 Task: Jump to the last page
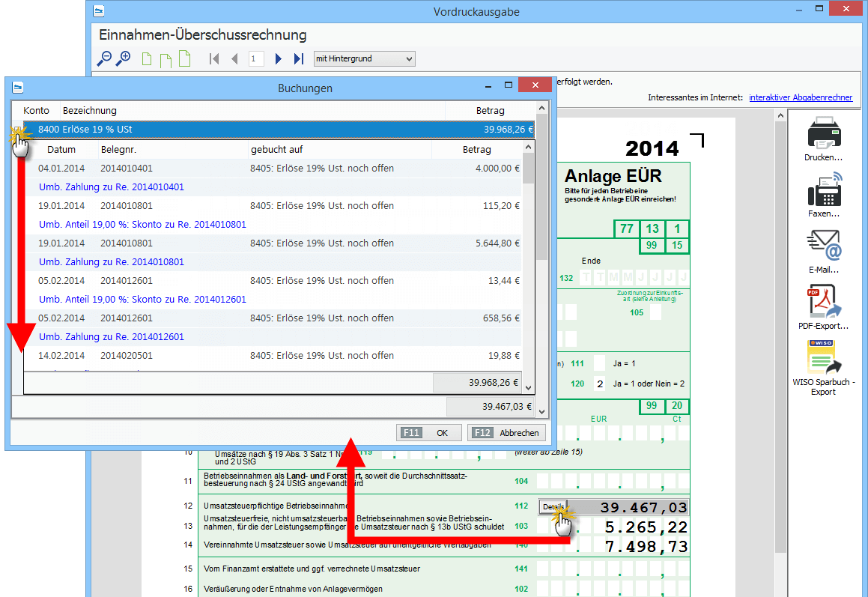(x=298, y=58)
